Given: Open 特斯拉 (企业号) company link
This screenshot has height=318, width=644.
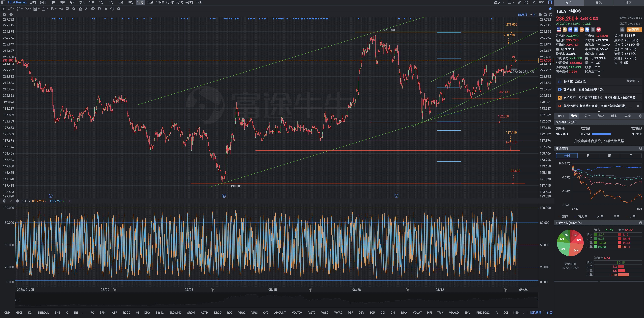Looking at the screenshot, I should (x=599, y=81).
